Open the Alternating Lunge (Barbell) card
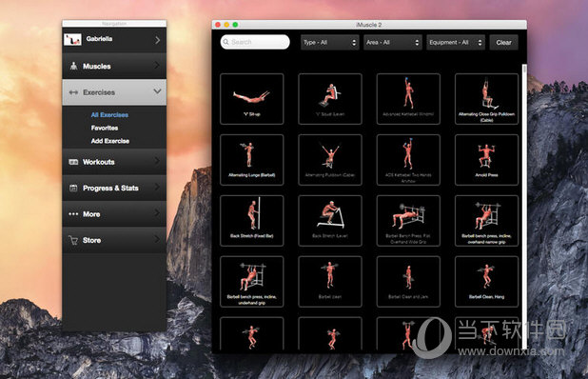 251,160
